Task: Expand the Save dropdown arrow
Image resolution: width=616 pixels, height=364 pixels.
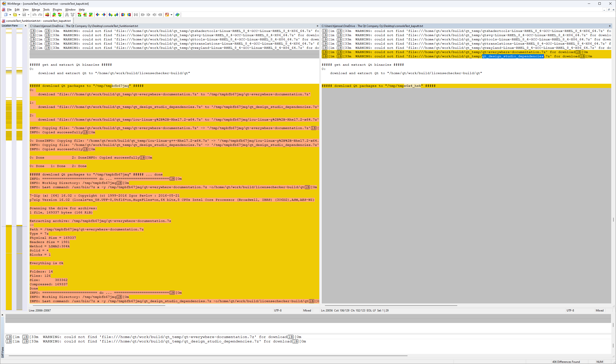Action: (x=28, y=15)
